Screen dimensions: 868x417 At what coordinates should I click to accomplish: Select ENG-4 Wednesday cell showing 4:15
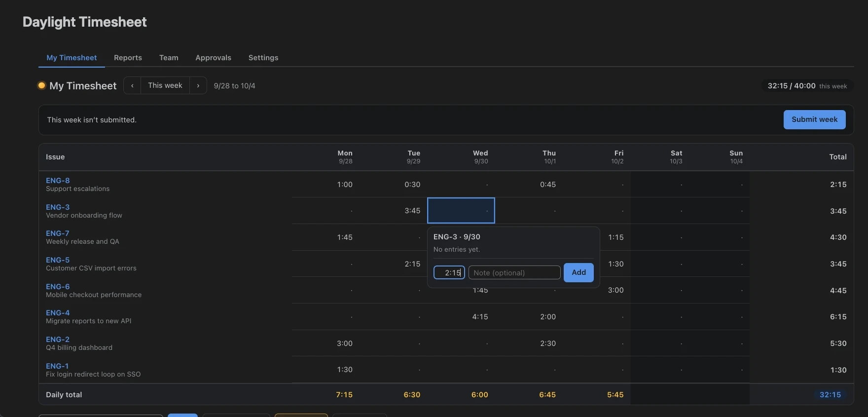(x=461, y=317)
